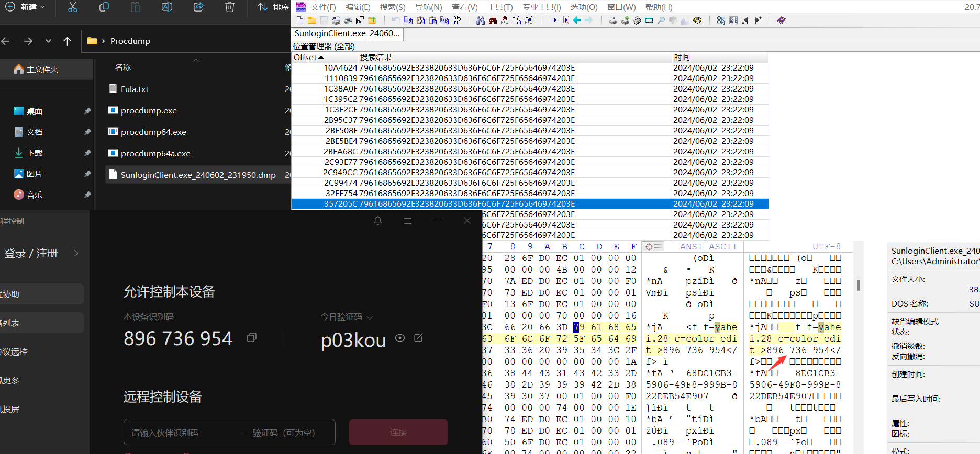The height and width of the screenshot is (454, 980).
Task: Click the hex view vertical scrollbar thumb
Action: (x=859, y=285)
